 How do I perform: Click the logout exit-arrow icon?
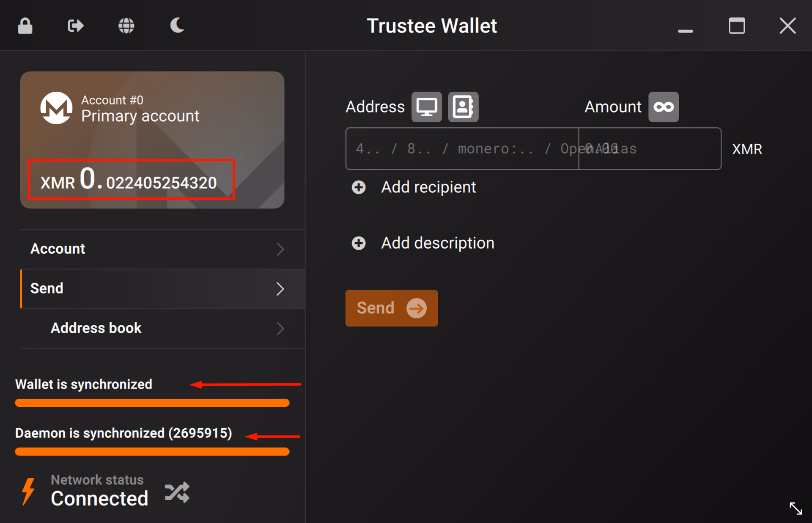click(x=76, y=26)
